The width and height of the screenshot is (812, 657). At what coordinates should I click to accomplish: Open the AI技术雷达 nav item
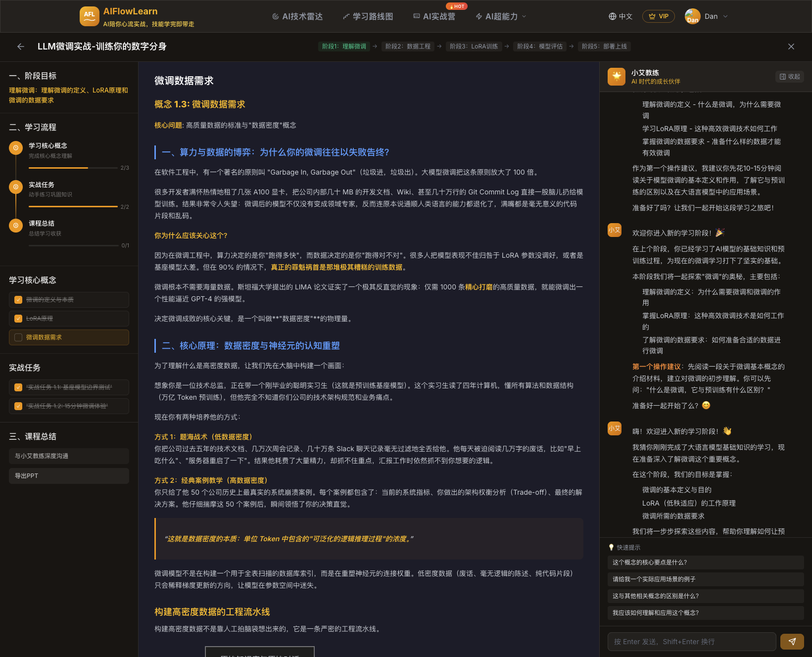297,16
